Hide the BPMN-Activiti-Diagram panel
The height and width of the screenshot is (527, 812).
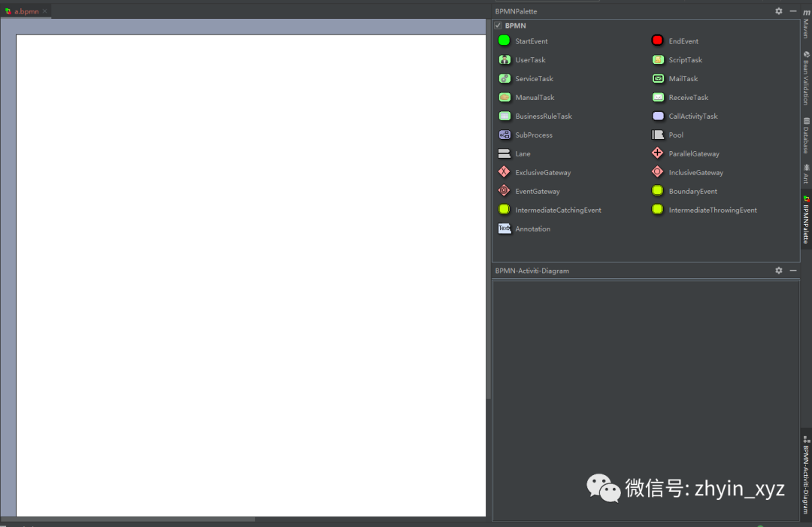coord(793,270)
